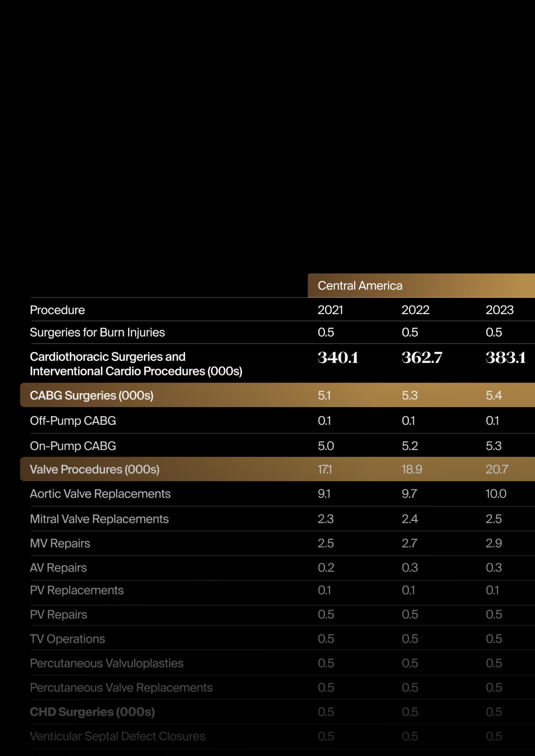The width and height of the screenshot is (535, 756).
Task: Click the On-Pump CABG row label
Action: [x=73, y=446]
